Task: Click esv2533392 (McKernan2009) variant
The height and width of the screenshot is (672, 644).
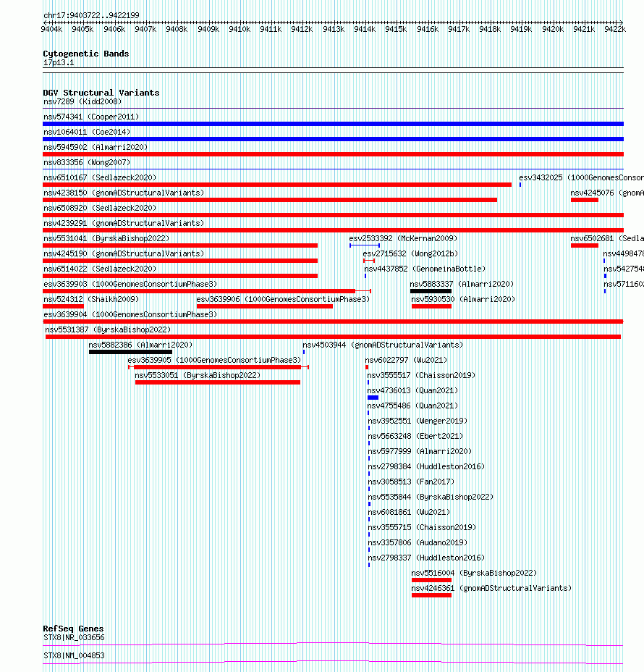Action: (x=403, y=238)
